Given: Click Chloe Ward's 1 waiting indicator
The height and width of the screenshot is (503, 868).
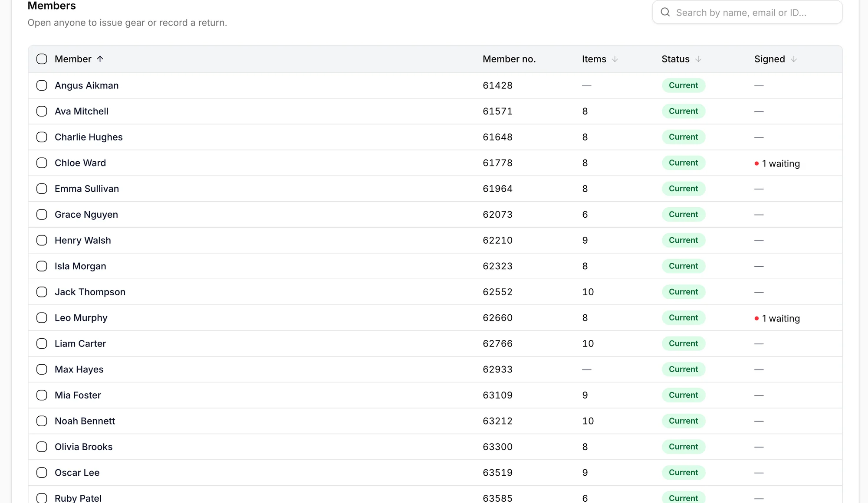Looking at the screenshot, I should (777, 163).
